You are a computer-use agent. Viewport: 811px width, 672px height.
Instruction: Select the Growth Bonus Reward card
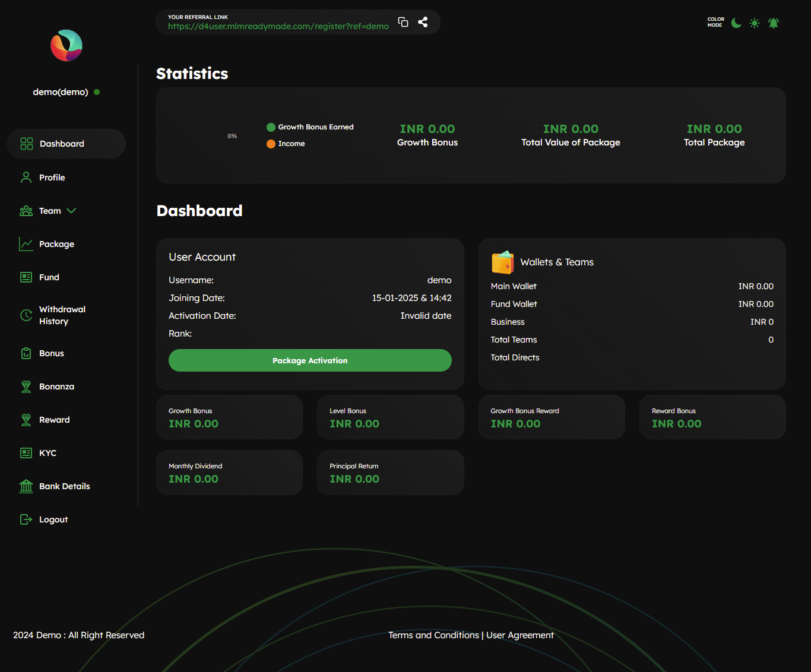pos(552,417)
